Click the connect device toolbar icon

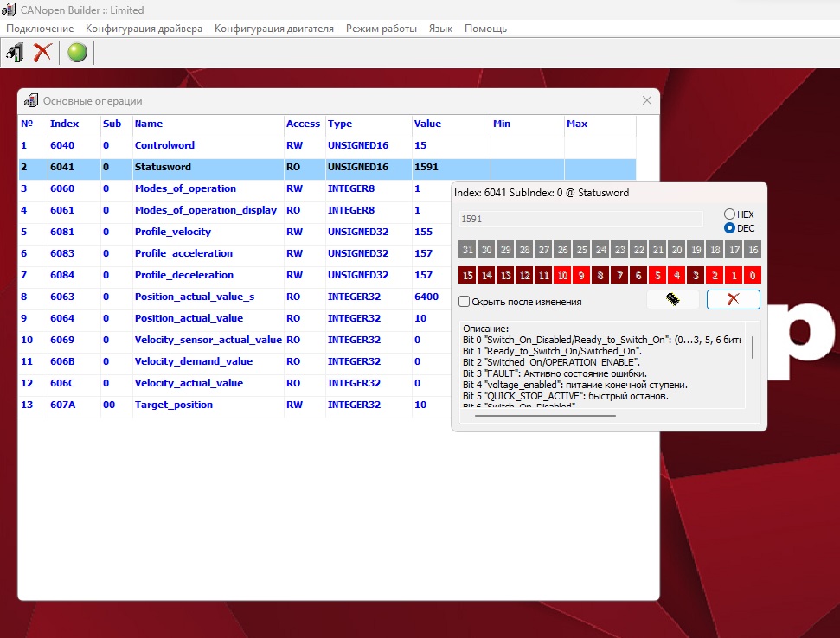click(15, 53)
